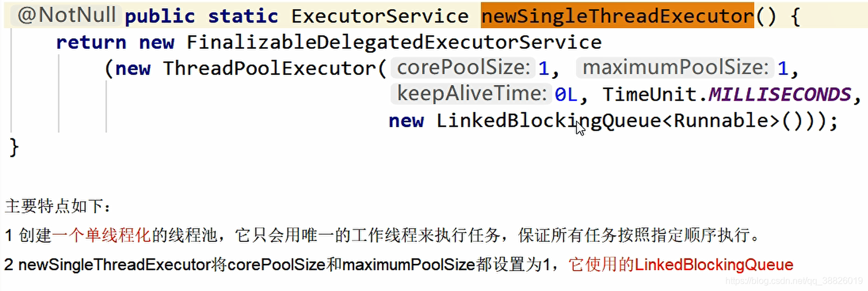This screenshot has height=291, width=868.
Task: Click the maximumPoolSize parameter hint
Action: coord(675,68)
